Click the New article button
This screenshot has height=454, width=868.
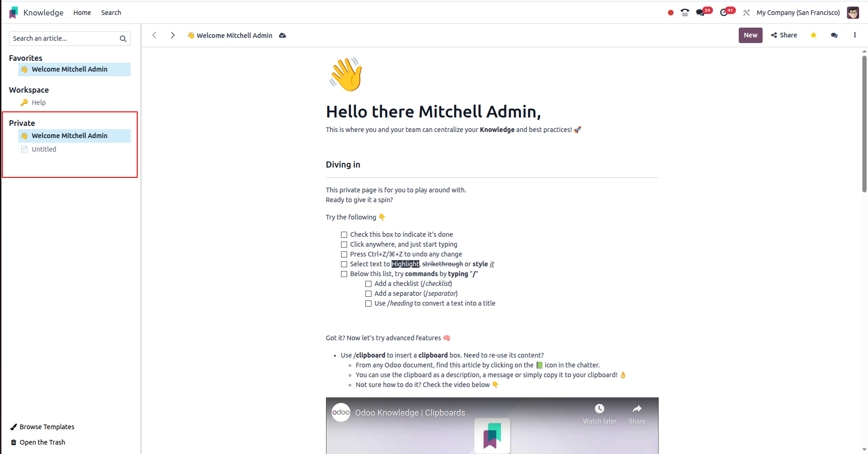coord(750,35)
